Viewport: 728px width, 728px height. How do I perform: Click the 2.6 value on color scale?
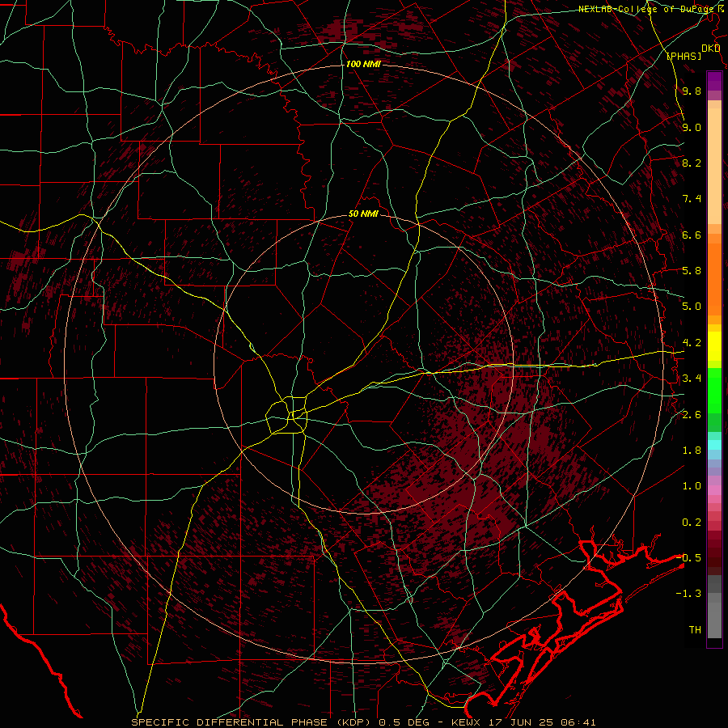coord(692,415)
